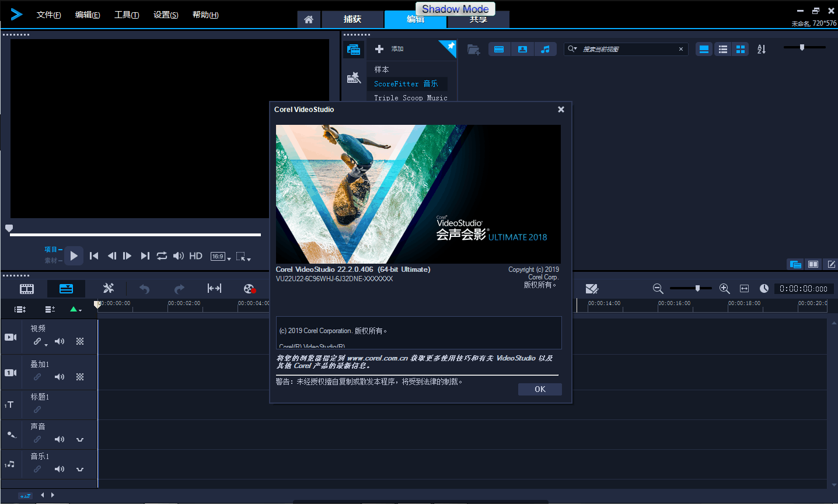This screenshot has height=504, width=838.
Task: Select ScoreFitter 音乐 library folder
Action: (x=406, y=84)
